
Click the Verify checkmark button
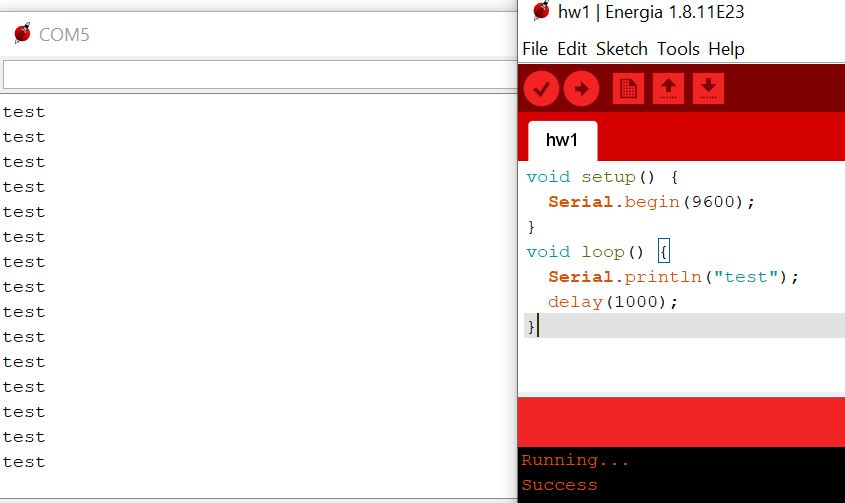coord(541,88)
